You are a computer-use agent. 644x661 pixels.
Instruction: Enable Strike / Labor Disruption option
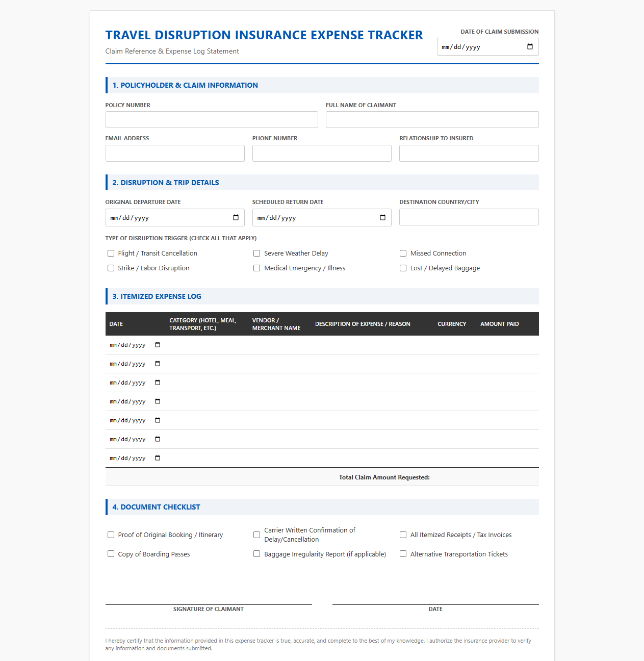[111, 268]
